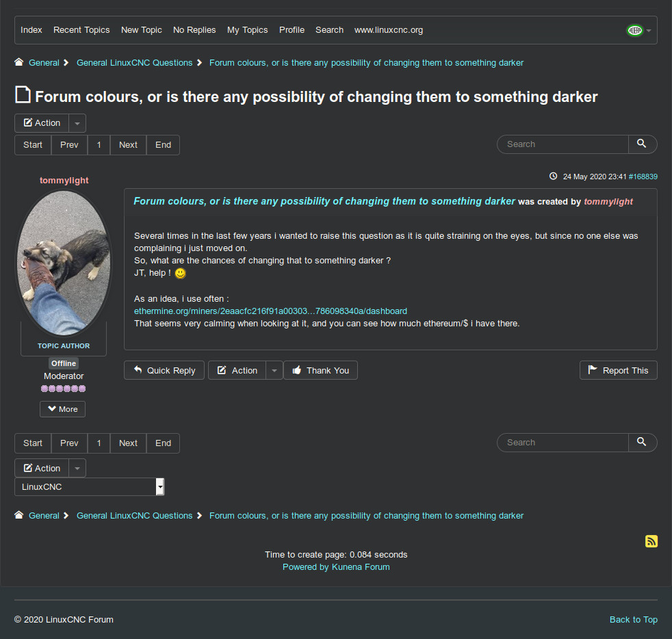Image resolution: width=672 pixels, height=639 pixels.
Task: Open the ethermine.org dashboard link
Action: click(270, 311)
